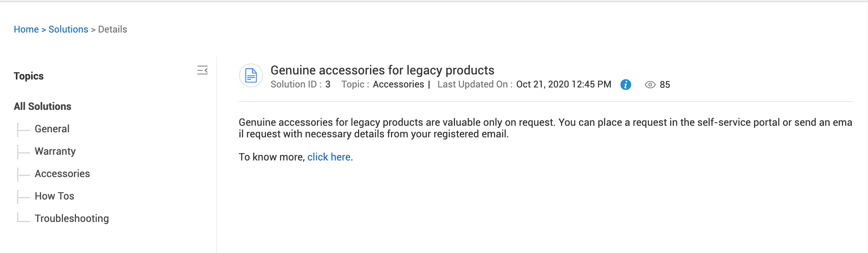Click the solution title heading

pos(382,70)
